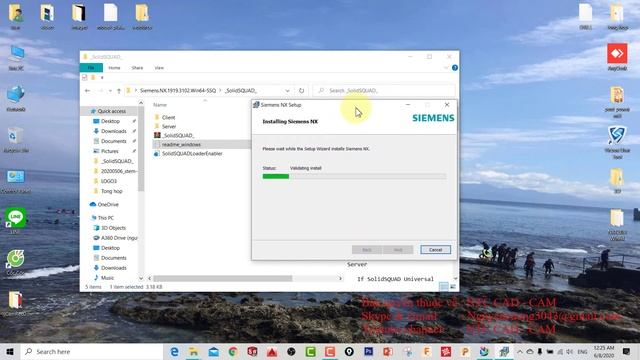640x360 pixels.
Task: Click the taskbar Search here box
Action: click(x=92, y=351)
